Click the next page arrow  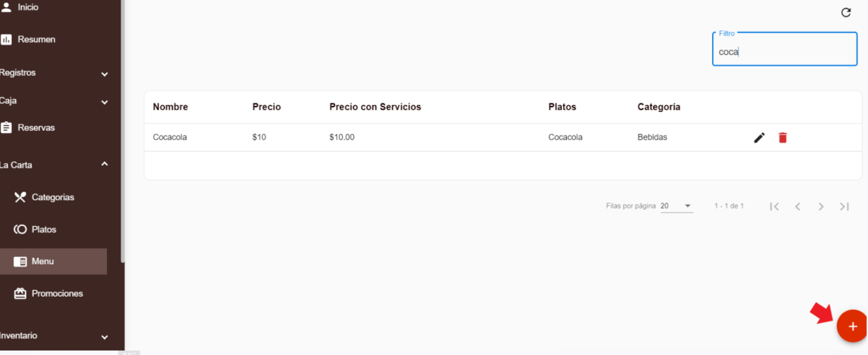coord(821,206)
